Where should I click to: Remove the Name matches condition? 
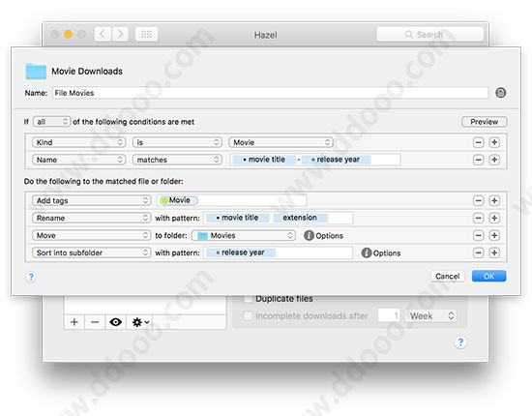coord(478,160)
